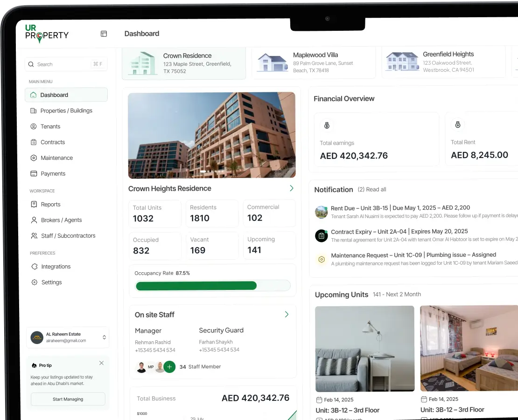Click the UR Property logo
The image size is (518, 420).
coord(47,34)
